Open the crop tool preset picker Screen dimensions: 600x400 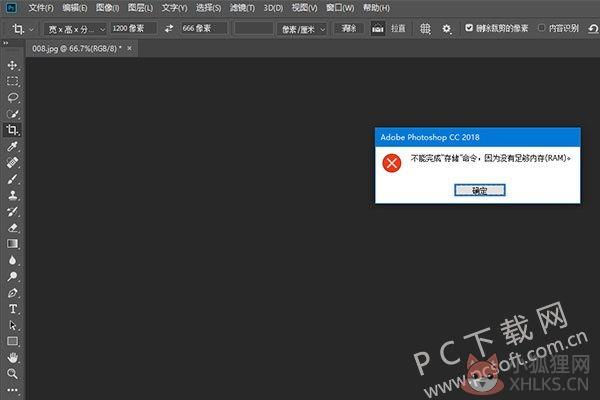(x=23, y=29)
